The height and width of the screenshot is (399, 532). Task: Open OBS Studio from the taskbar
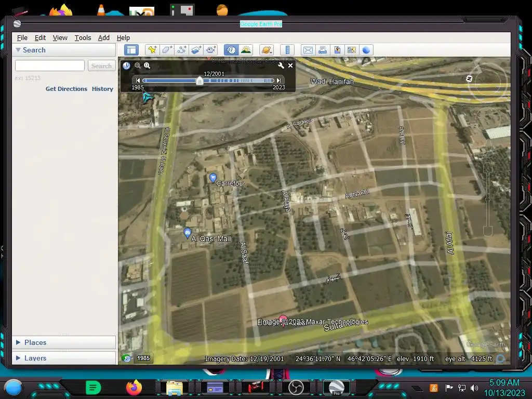296,388
